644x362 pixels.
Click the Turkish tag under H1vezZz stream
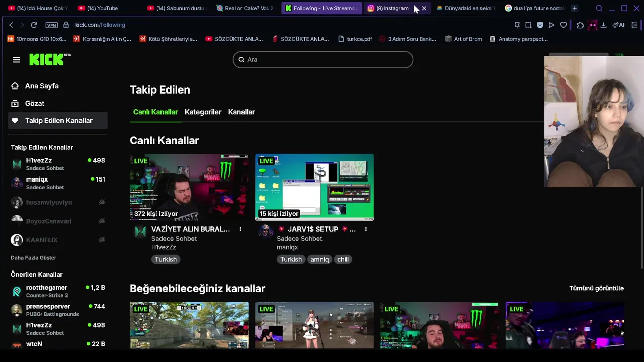tap(166, 259)
